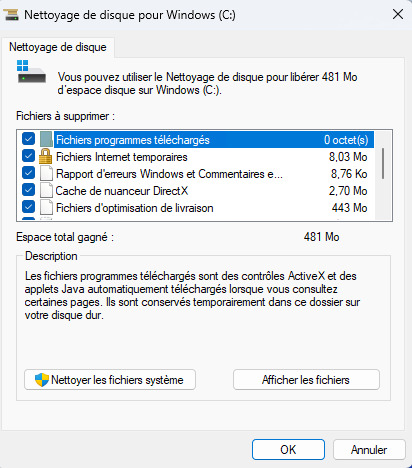Viewport: 412px width, 468px height.
Task: Click the file icon for Fichiers programmes téléchargés
Action: pyautogui.click(x=46, y=139)
